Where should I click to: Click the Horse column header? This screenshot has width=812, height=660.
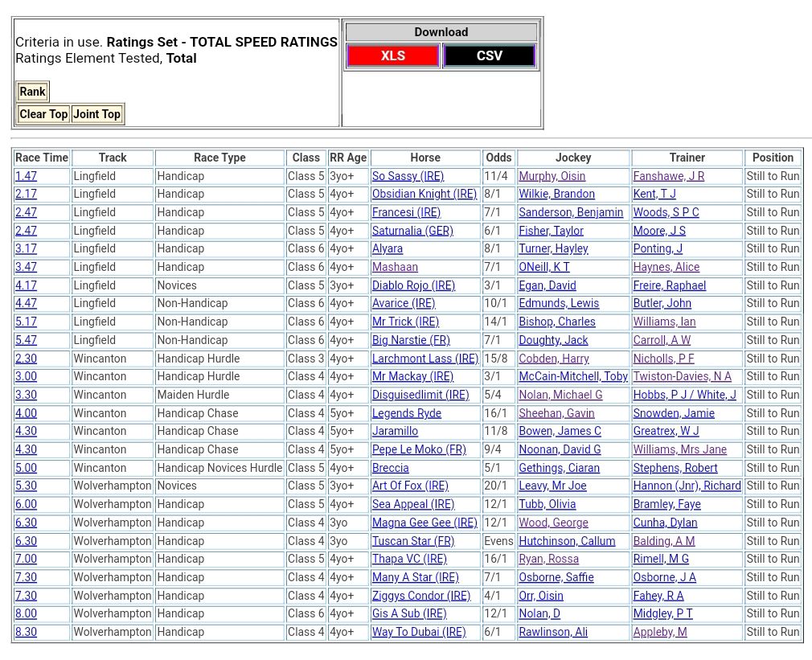pyautogui.click(x=425, y=158)
